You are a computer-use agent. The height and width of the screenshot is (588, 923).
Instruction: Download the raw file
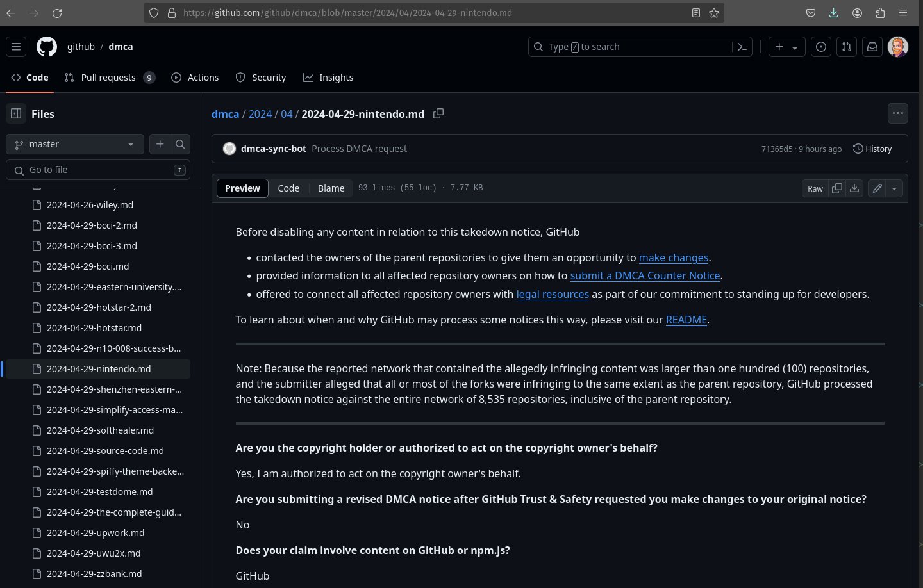854,188
